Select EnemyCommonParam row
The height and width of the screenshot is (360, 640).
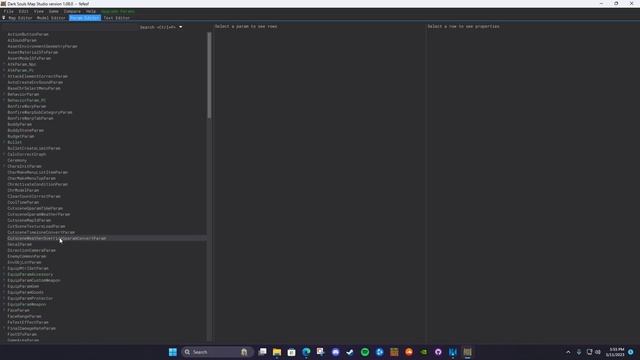tap(27, 256)
